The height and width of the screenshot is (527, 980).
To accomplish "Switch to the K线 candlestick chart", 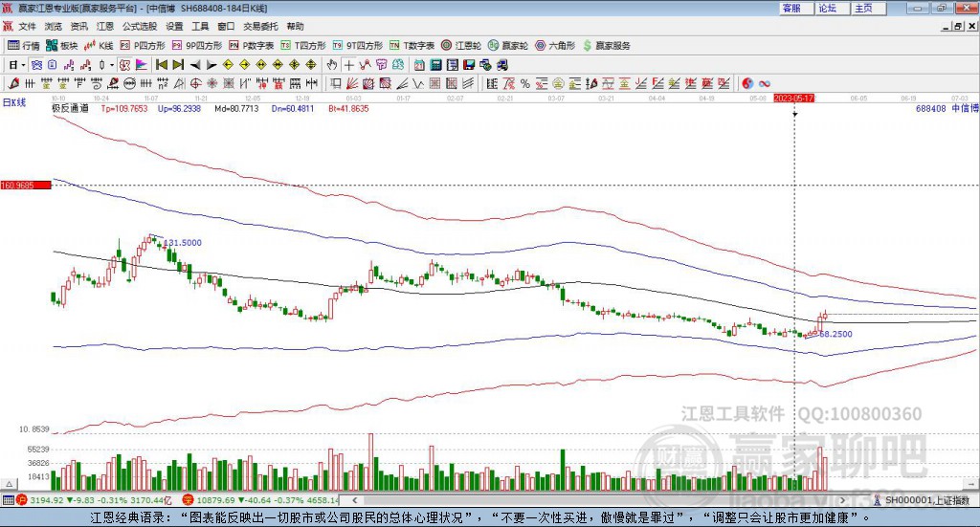I will tap(99, 46).
